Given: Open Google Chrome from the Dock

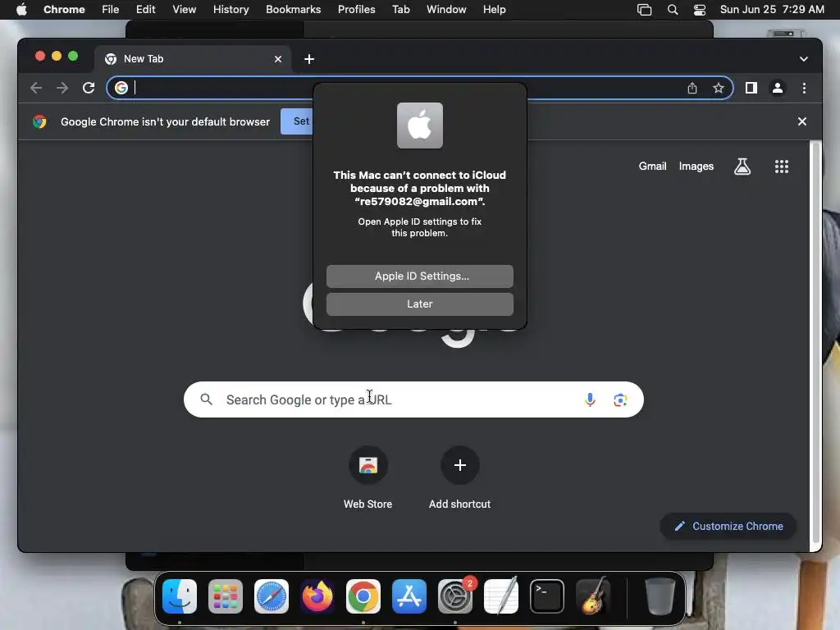Looking at the screenshot, I should click(x=363, y=596).
